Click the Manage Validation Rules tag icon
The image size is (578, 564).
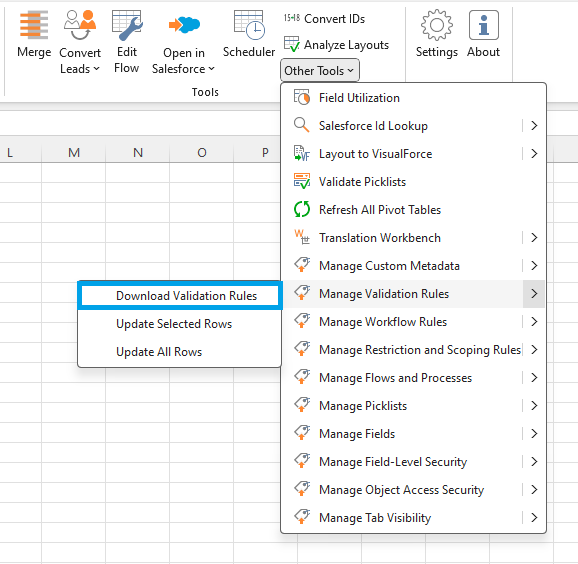pos(302,293)
